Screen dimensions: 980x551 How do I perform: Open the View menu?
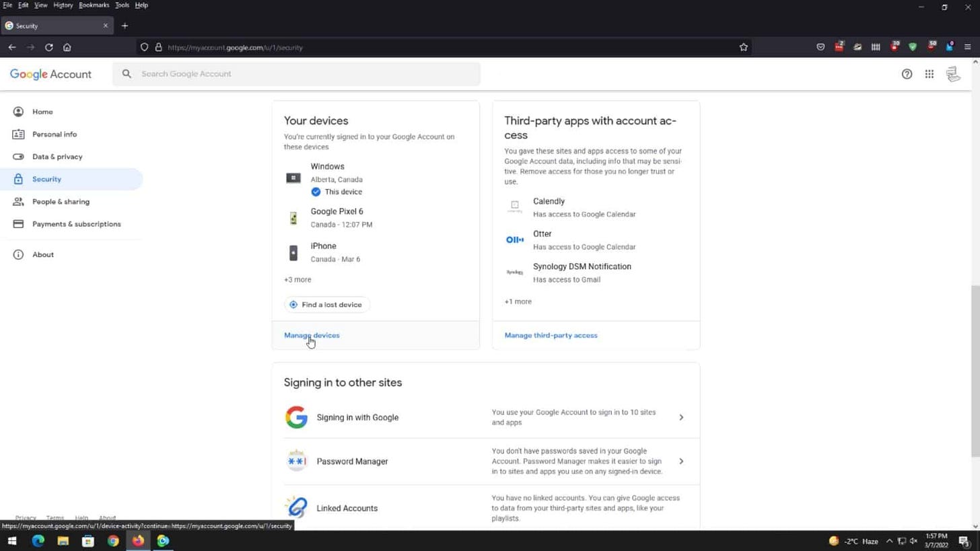click(x=41, y=5)
